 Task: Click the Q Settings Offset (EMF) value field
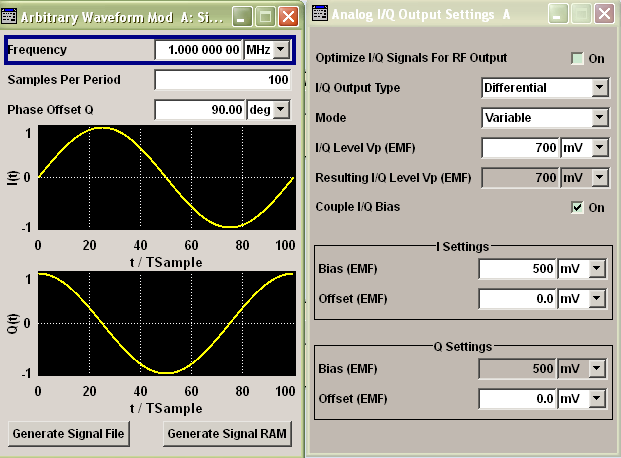click(x=517, y=399)
